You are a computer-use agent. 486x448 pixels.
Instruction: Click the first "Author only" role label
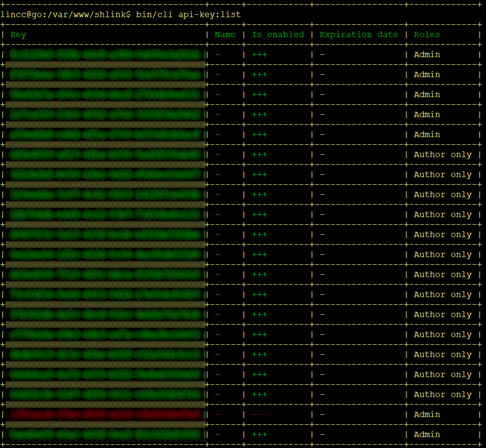tap(443, 154)
